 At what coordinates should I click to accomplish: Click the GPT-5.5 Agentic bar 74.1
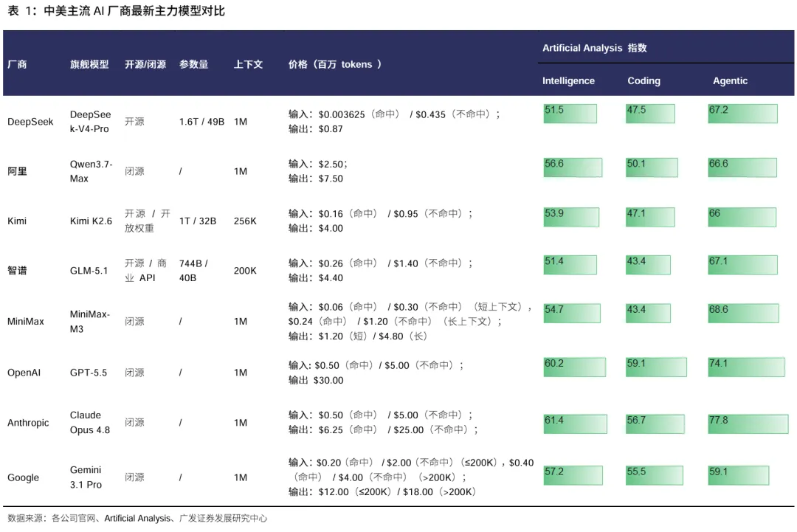point(746,367)
